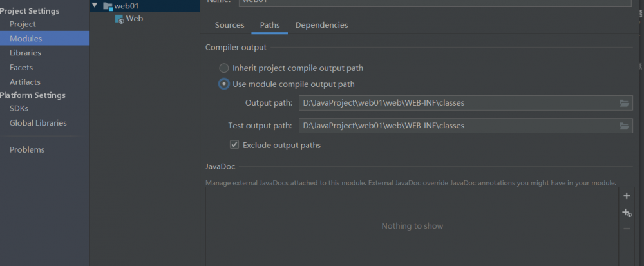Click the Test output path browse folder icon
644x266 pixels.
(x=623, y=126)
